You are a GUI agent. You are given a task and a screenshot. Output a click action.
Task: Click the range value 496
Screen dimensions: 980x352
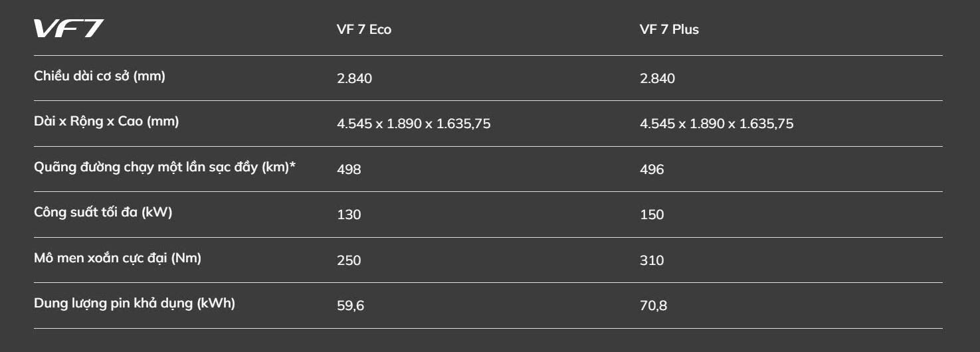pyautogui.click(x=652, y=169)
